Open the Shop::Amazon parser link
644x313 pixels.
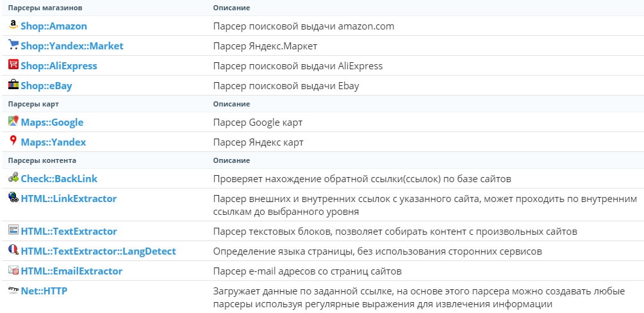coord(54,26)
